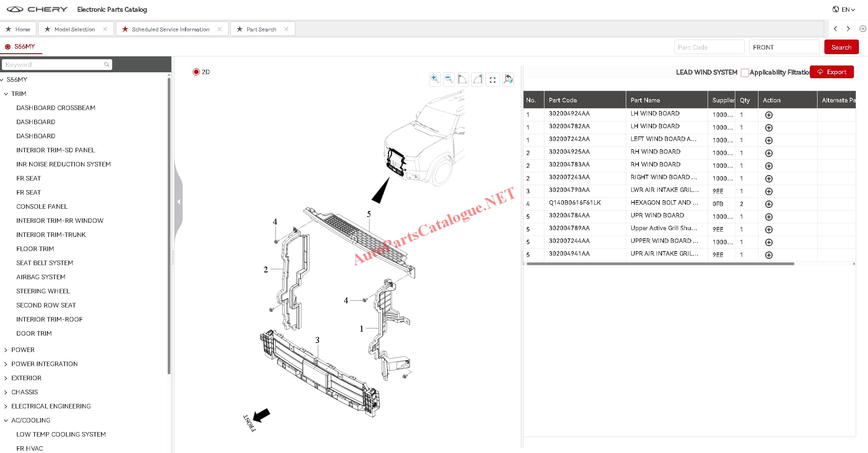Add part 302007242AA using its plus icon
The height and width of the screenshot is (453, 868).
tap(769, 141)
